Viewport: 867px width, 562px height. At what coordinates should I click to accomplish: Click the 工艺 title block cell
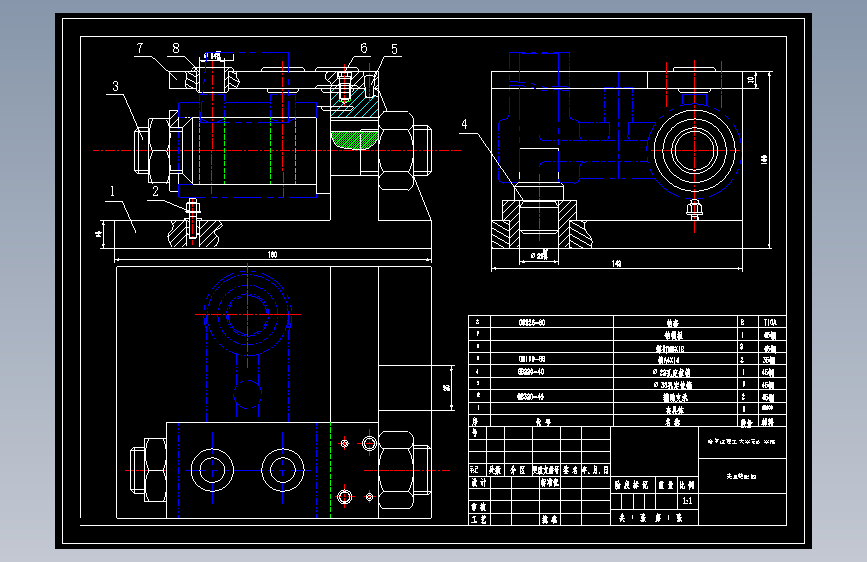point(479,519)
